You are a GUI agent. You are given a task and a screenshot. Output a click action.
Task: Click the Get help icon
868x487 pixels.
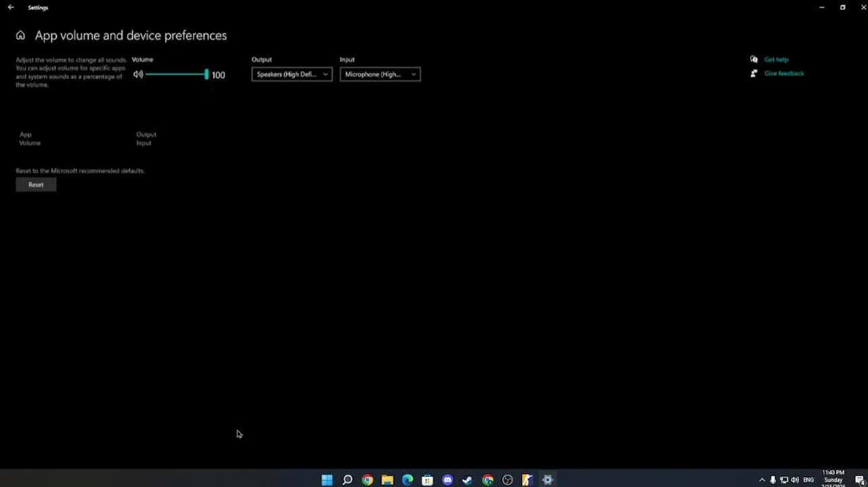click(x=754, y=60)
